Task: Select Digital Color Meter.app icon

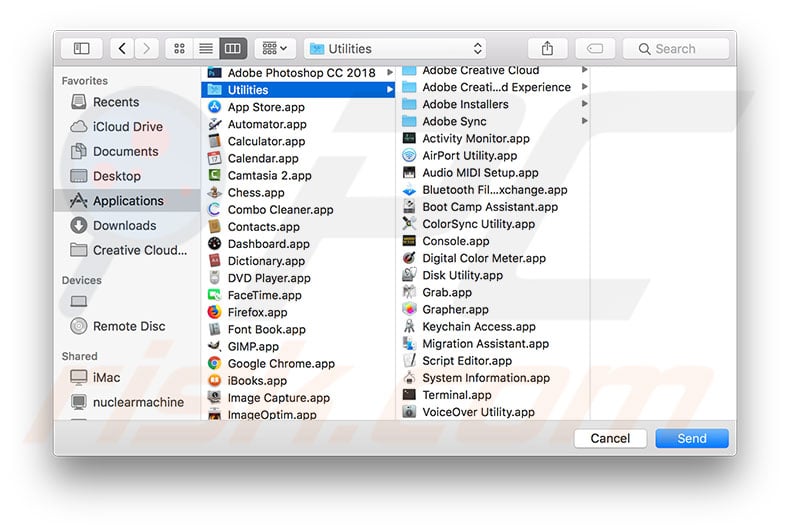Action: [x=409, y=258]
